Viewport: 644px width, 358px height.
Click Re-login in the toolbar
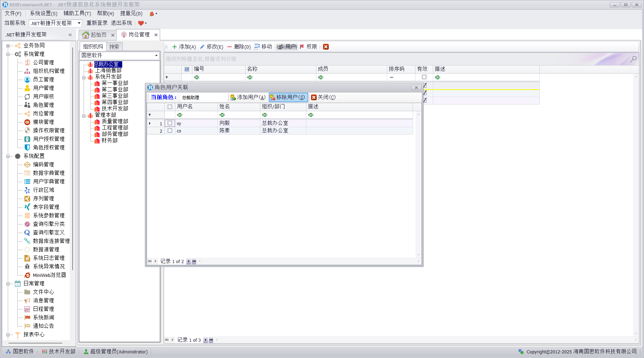point(97,23)
